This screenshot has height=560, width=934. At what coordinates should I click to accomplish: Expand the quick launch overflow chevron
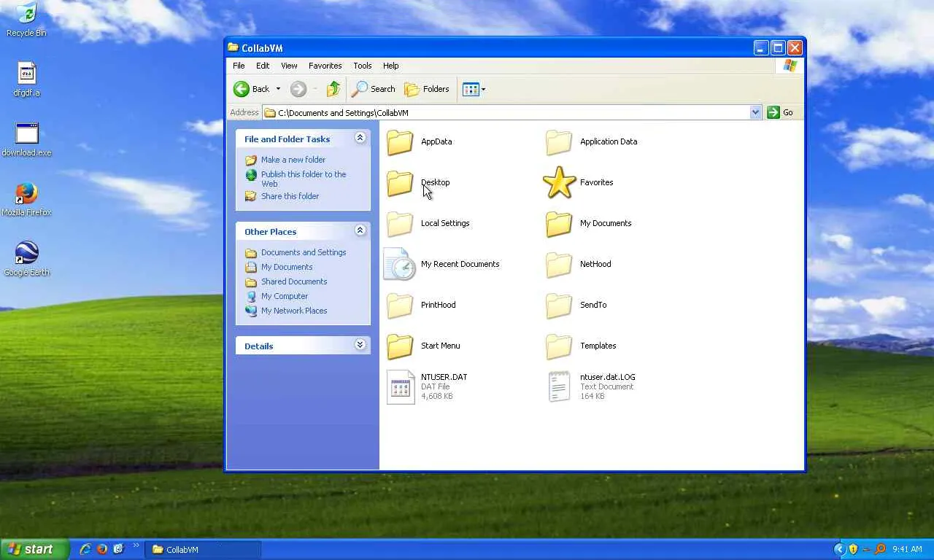pyautogui.click(x=136, y=546)
